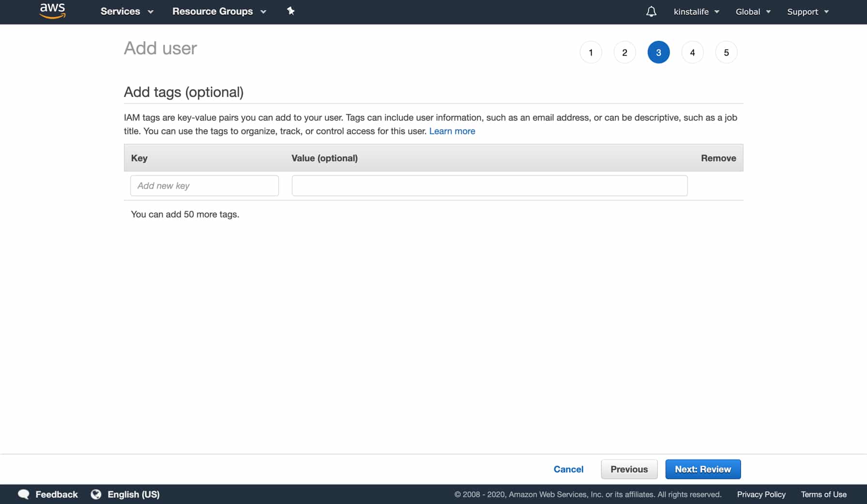Go back using Previous button
The image size is (867, 504).
[x=629, y=469]
